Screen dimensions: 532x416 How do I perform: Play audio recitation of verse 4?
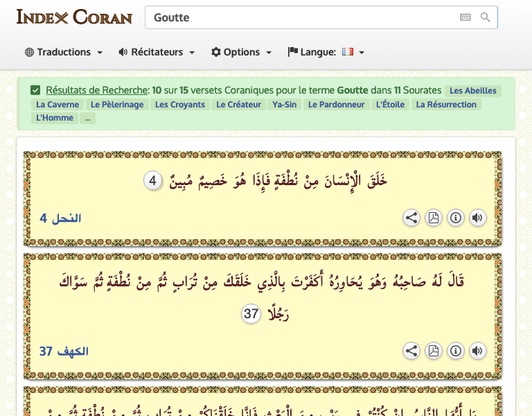[477, 218]
